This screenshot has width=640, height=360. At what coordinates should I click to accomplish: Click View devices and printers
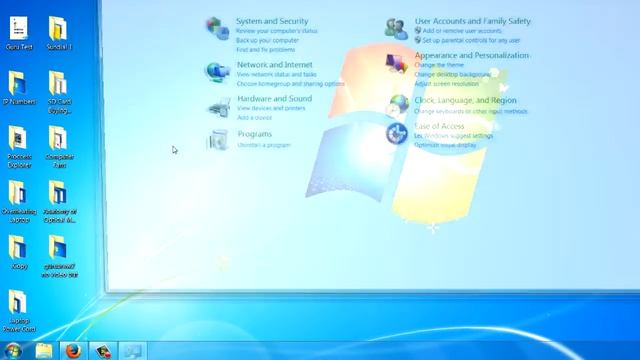pos(271,109)
